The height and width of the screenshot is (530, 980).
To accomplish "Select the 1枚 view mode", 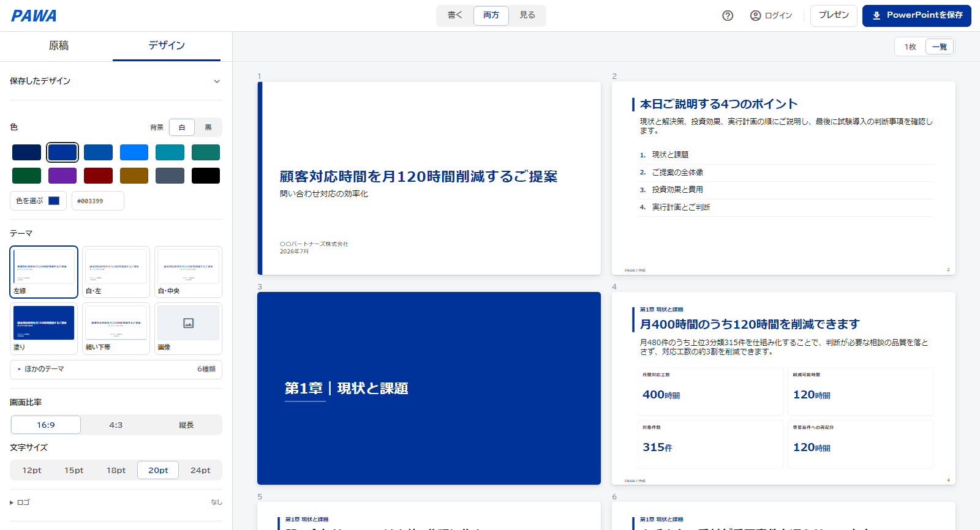I will [x=911, y=47].
